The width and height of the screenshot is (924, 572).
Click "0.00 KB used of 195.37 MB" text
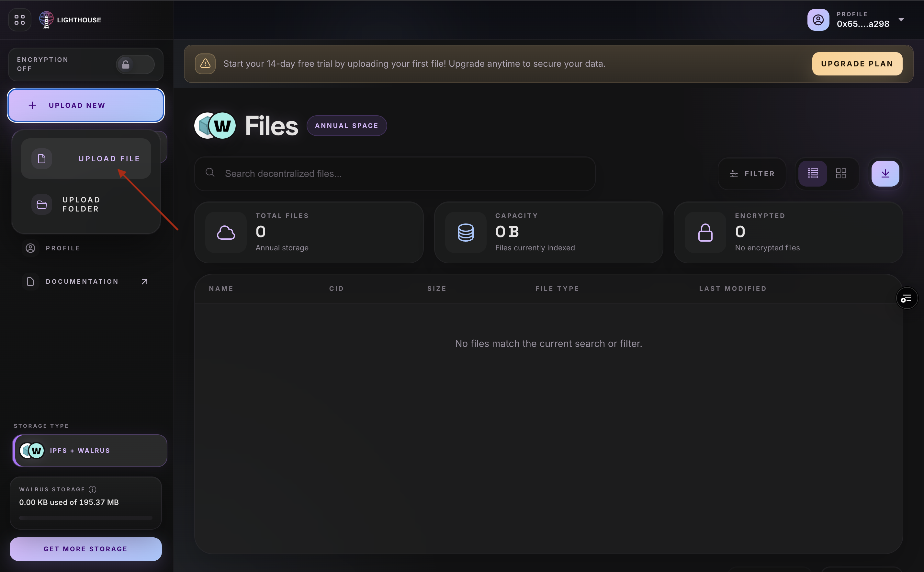[x=69, y=502]
